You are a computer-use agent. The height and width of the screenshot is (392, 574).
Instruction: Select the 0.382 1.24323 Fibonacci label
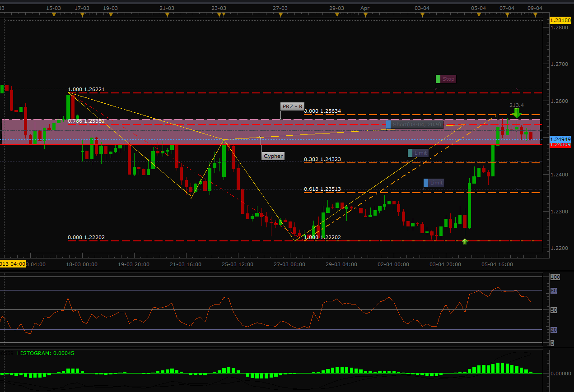pyautogui.click(x=322, y=159)
